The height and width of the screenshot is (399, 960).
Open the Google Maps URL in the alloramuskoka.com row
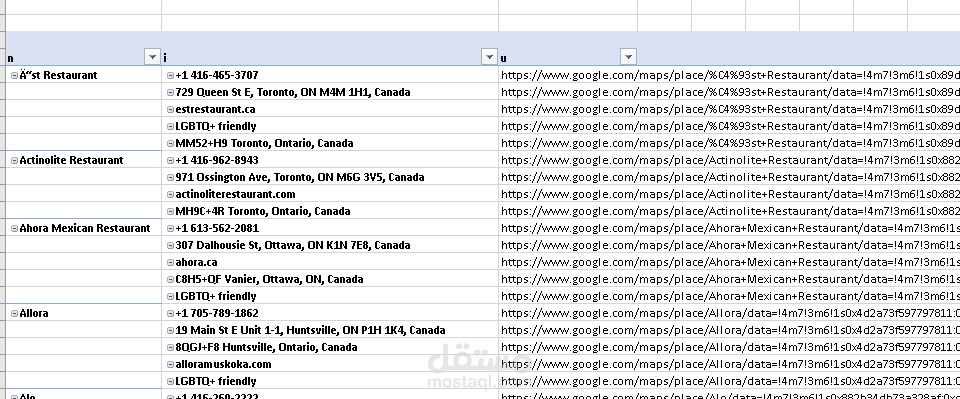[730, 364]
